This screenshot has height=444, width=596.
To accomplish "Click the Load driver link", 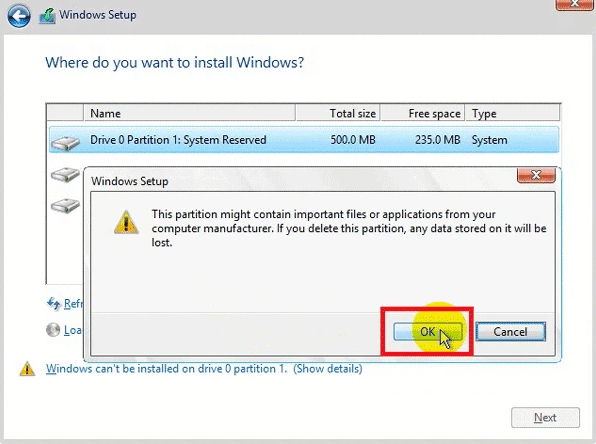I will pyautogui.click(x=73, y=330).
